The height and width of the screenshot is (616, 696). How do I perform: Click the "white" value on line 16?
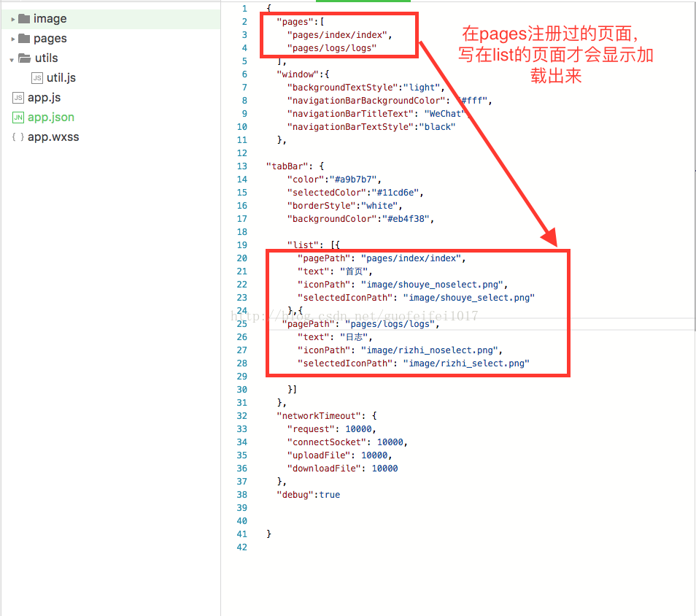tap(379, 206)
